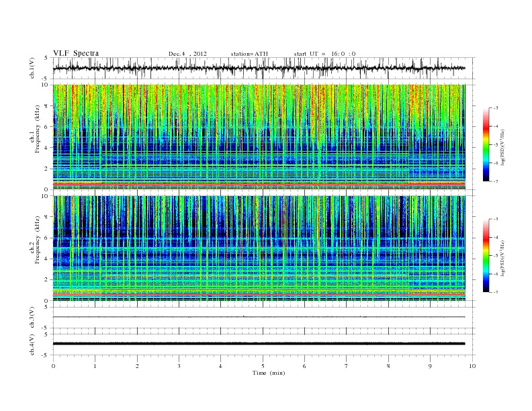Click the "ch.3(V)" axis label

coord(32,318)
